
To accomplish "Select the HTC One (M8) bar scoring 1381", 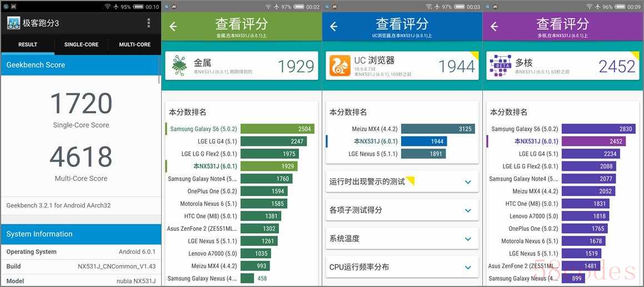I will 261,216.
